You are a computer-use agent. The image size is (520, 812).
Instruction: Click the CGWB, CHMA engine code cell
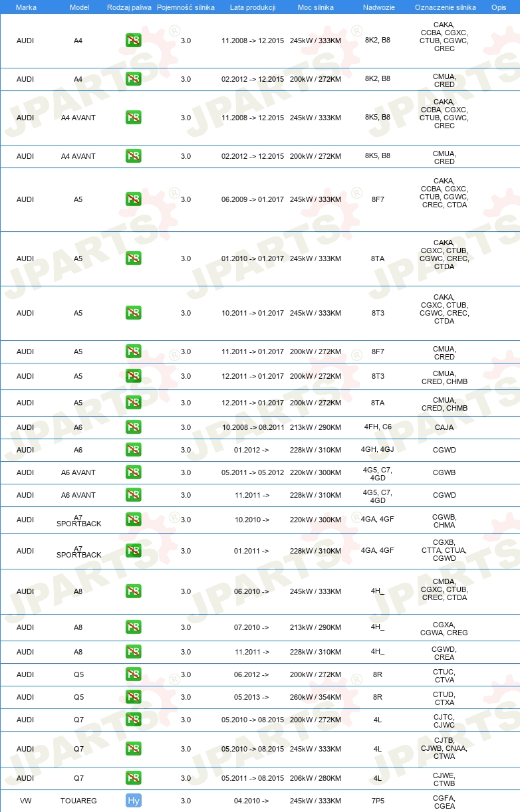444,521
